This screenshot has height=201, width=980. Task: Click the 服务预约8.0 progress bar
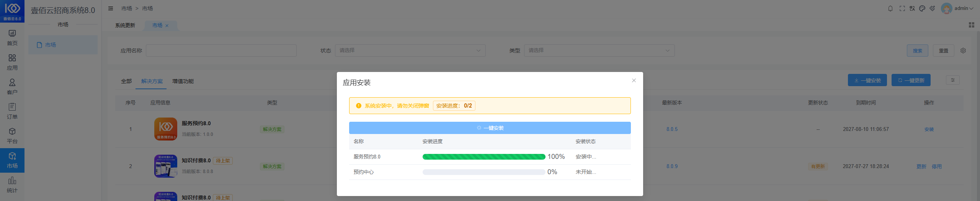click(x=484, y=157)
